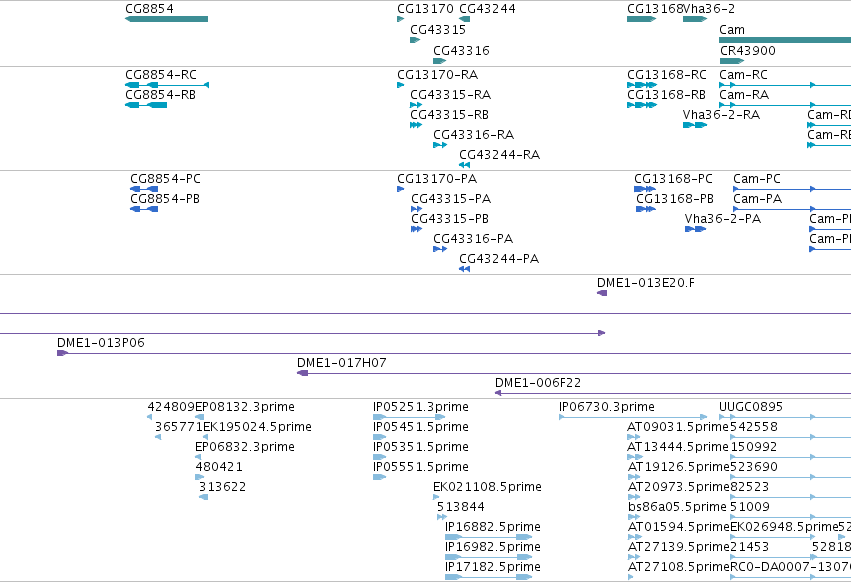Click the CG13170 gene label

pyautogui.click(x=426, y=9)
